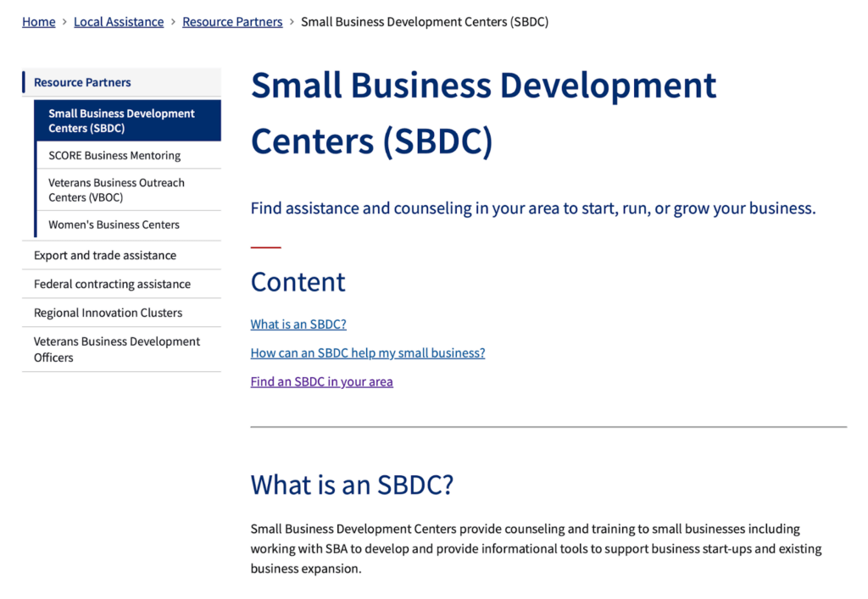Click the 'Content' section heading
This screenshot has height=599, width=868.
pyautogui.click(x=298, y=282)
